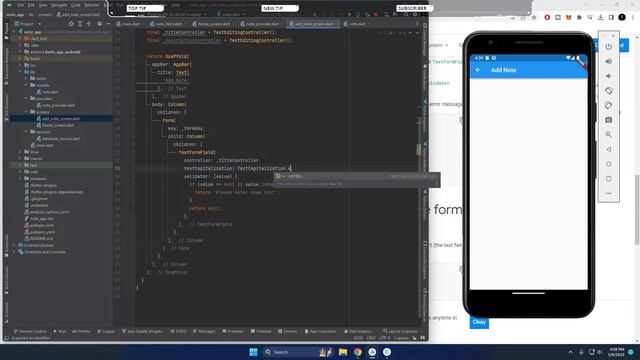Viewport: 640px width, 360px height.
Task: Collapse the screens folder
Action: tap(27, 112)
